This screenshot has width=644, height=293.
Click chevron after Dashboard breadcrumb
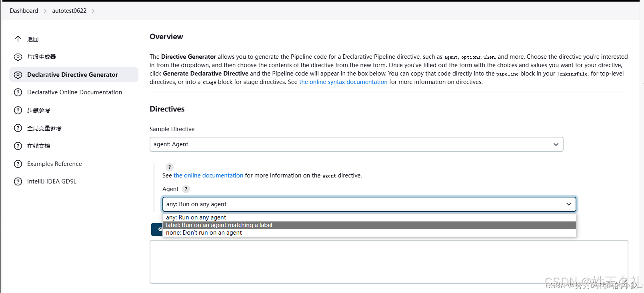pyautogui.click(x=45, y=11)
